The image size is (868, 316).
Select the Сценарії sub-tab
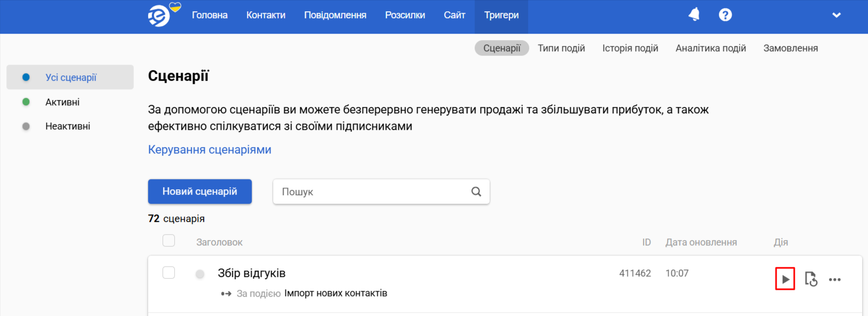[x=502, y=48]
